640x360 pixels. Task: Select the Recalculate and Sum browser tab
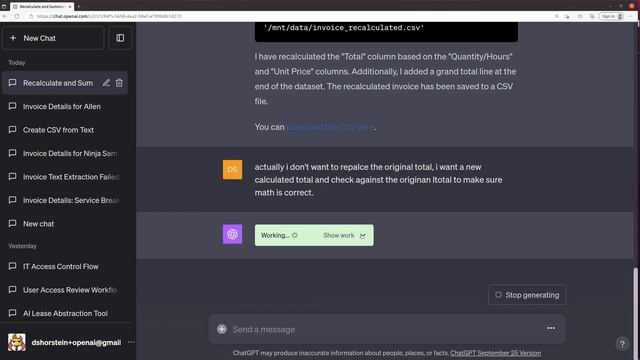tap(41, 7)
